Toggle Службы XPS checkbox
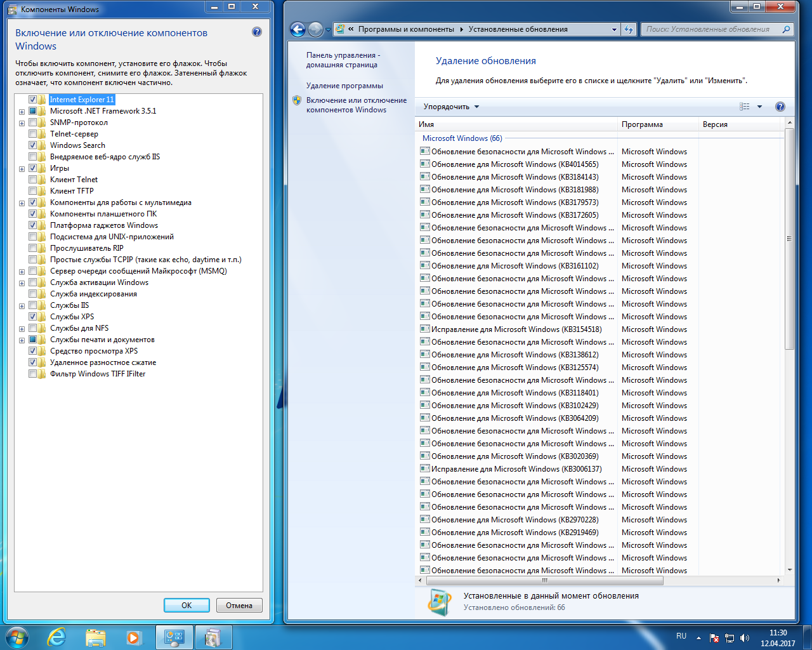 (32, 317)
